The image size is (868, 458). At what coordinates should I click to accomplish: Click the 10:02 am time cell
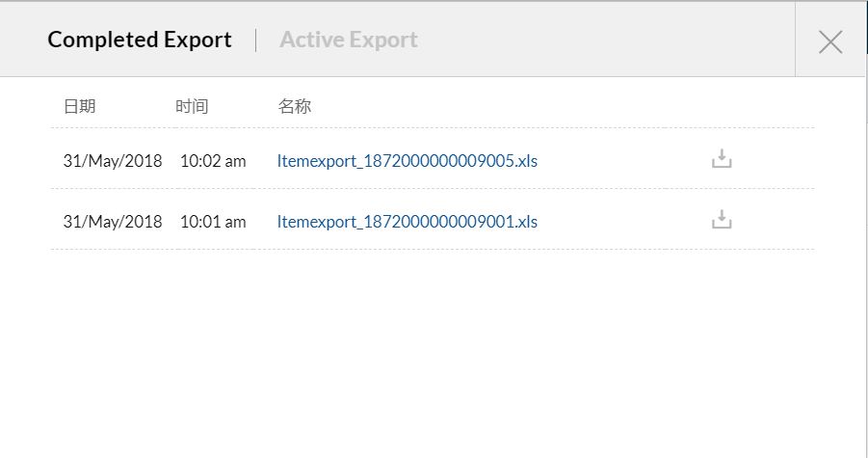[x=213, y=160]
